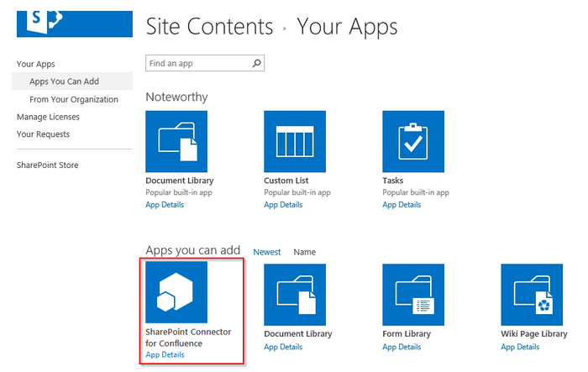Open Manage Licenses page

[49, 117]
